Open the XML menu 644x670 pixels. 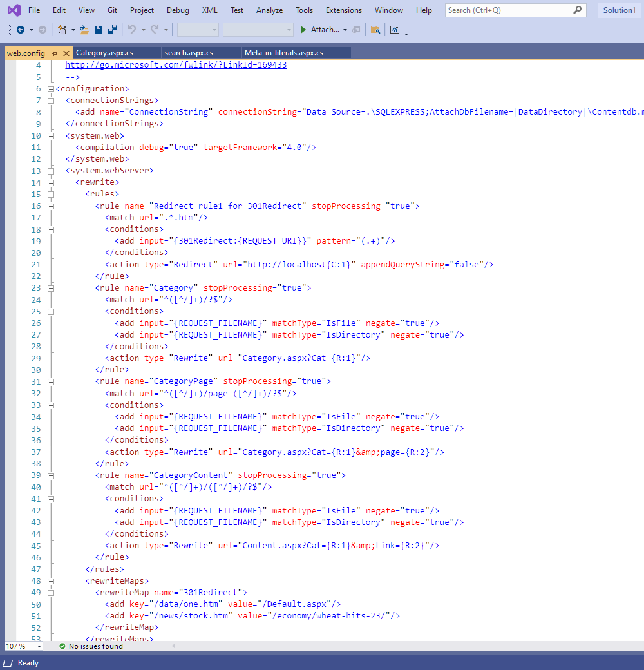click(209, 10)
